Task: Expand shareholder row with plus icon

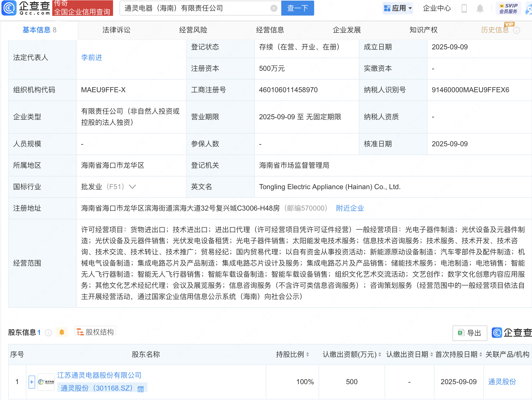Action: click(32, 382)
